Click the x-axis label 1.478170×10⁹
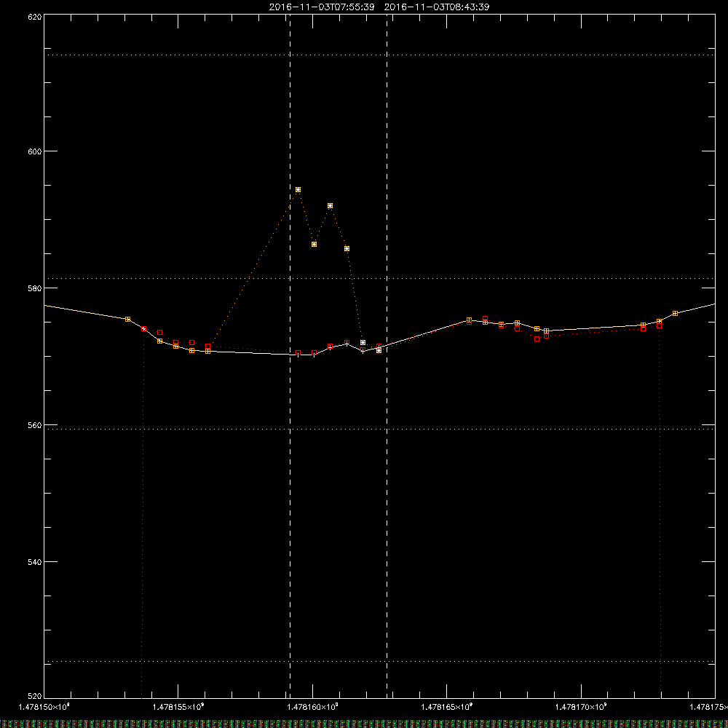Viewport: 728px width, 728px height. click(x=581, y=707)
